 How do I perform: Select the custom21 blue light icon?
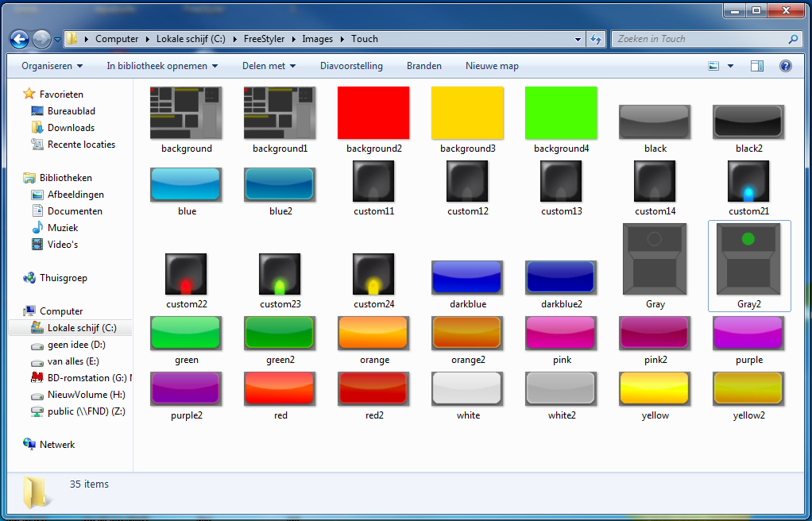click(748, 181)
